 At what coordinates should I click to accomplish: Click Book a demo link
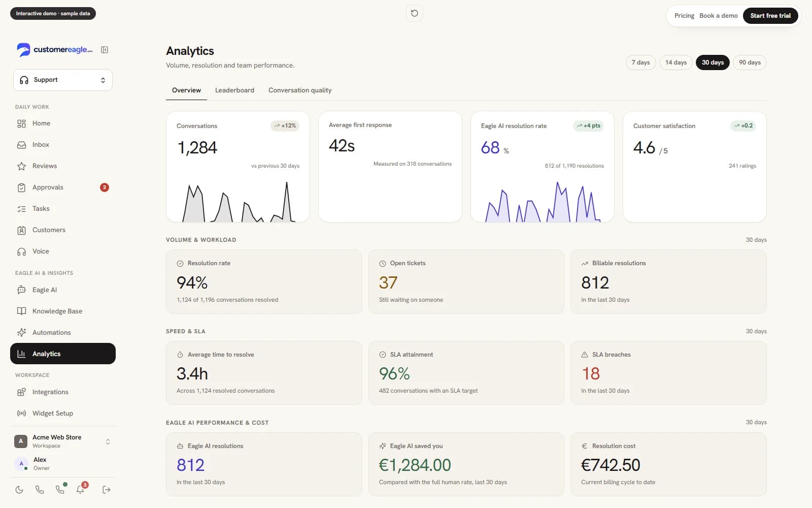click(719, 16)
